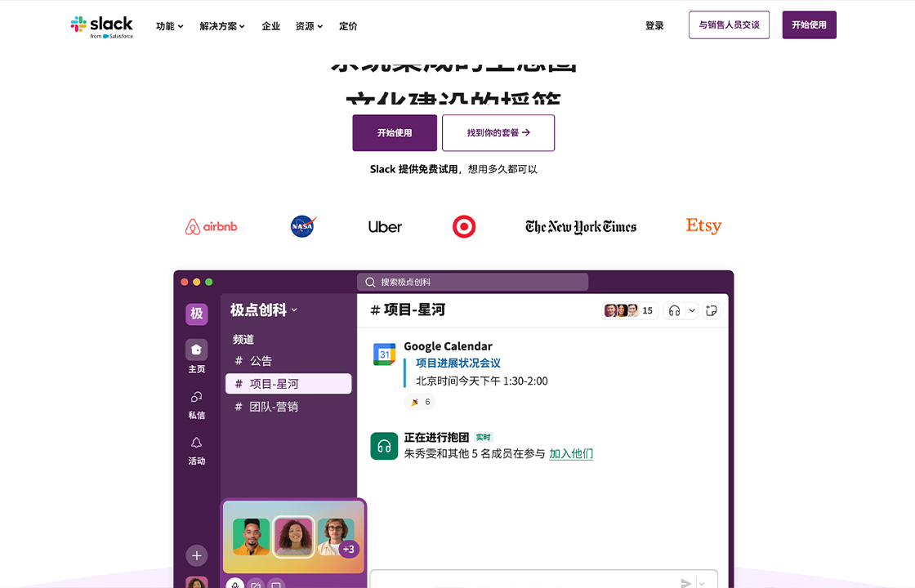Click the send message arrow icon
The width and height of the screenshot is (915, 588).
click(x=685, y=583)
